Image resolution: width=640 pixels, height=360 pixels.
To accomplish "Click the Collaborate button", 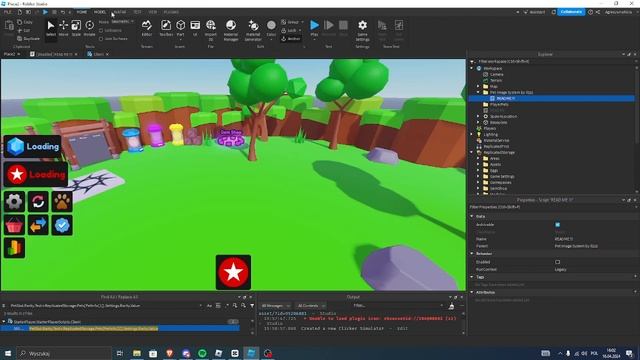I will click(571, 12).
